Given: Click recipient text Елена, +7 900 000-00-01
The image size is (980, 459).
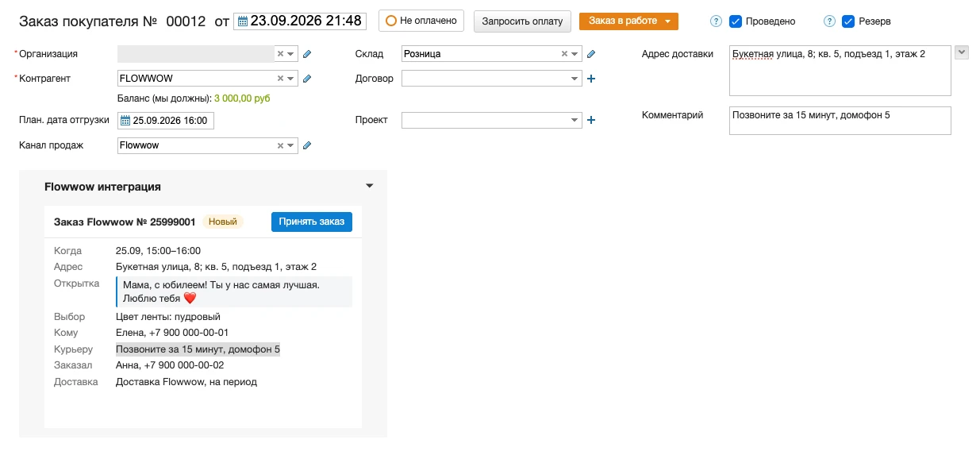Looking at the screenshot, I should [172, 333].
